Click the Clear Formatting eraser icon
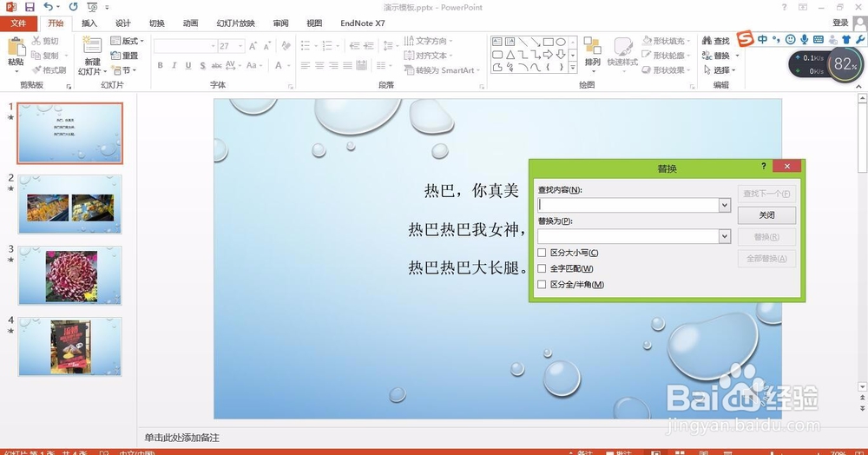Viewport: 868px width, 455px height. (x=286, y=46)
